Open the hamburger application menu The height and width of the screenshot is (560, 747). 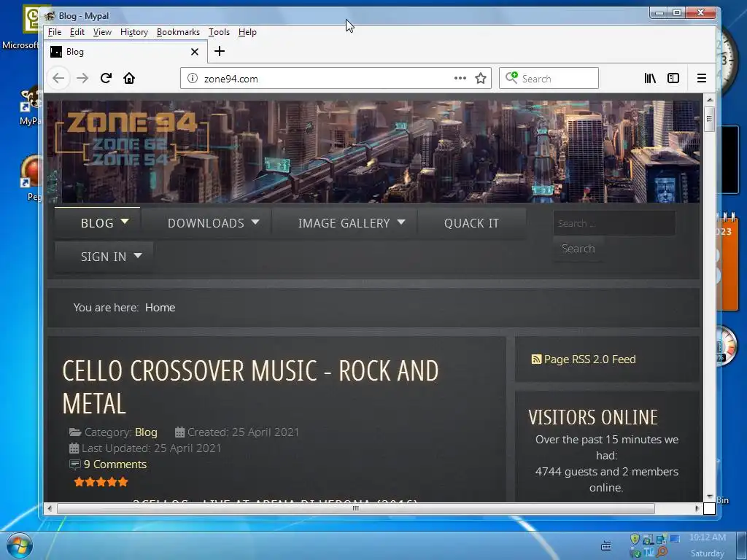701,78
